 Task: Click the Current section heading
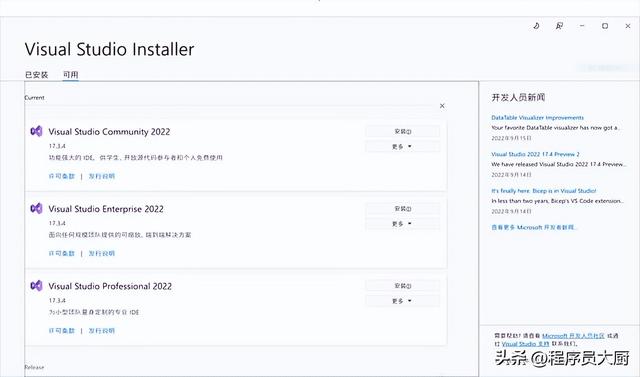pos(34,98)
